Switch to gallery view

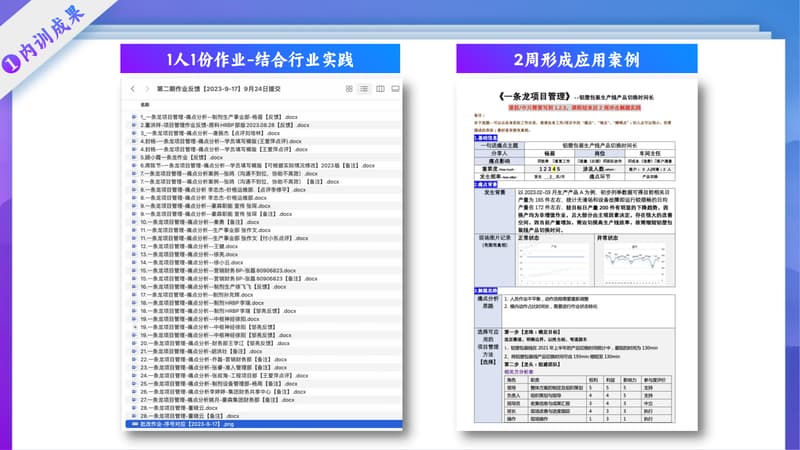pos(394,89)
